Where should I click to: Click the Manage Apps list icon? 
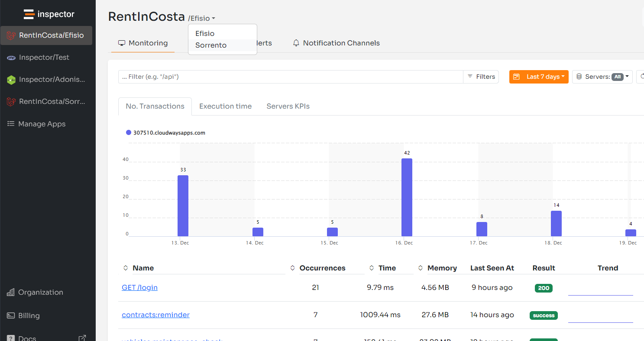click(x=11, y=124)
